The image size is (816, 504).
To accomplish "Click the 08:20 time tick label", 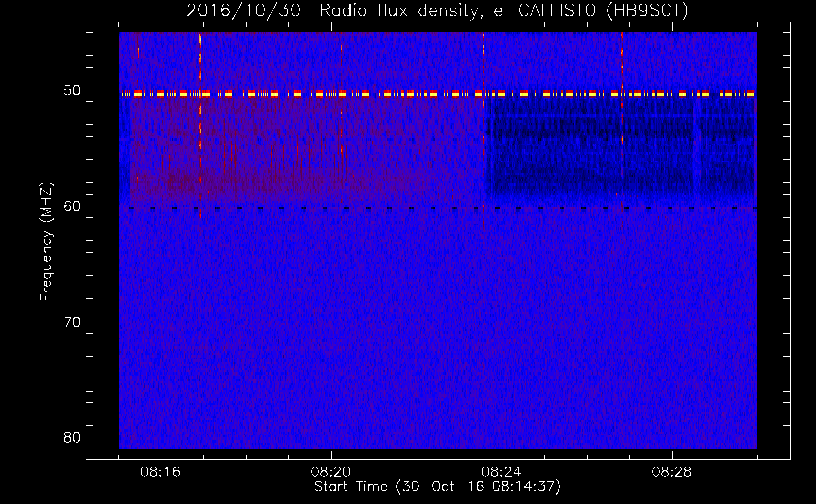I will (331, 472).
